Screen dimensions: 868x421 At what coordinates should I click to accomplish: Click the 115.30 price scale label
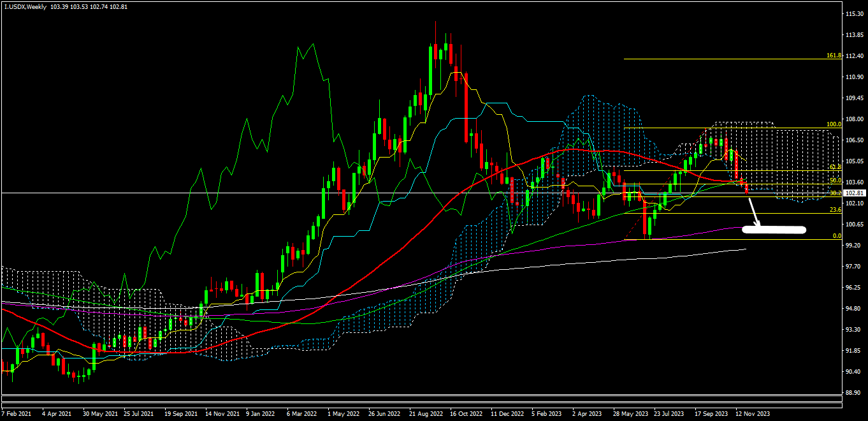[x=853, y=14]
